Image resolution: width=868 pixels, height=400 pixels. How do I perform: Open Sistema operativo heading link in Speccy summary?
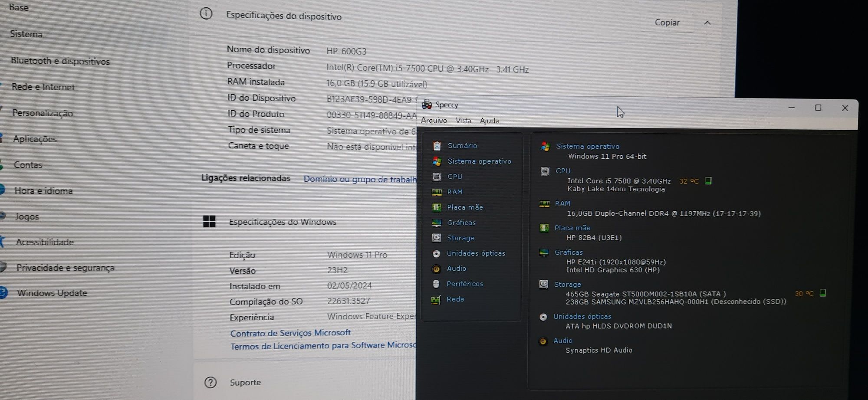pyautogui.click(x=588, y=147)
